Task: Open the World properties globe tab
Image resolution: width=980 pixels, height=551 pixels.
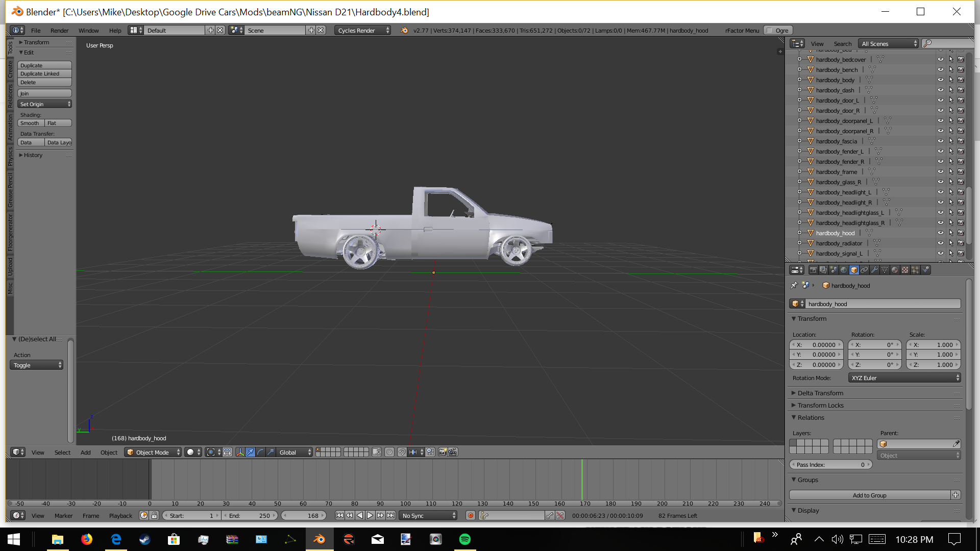Action: coord(844,270)
